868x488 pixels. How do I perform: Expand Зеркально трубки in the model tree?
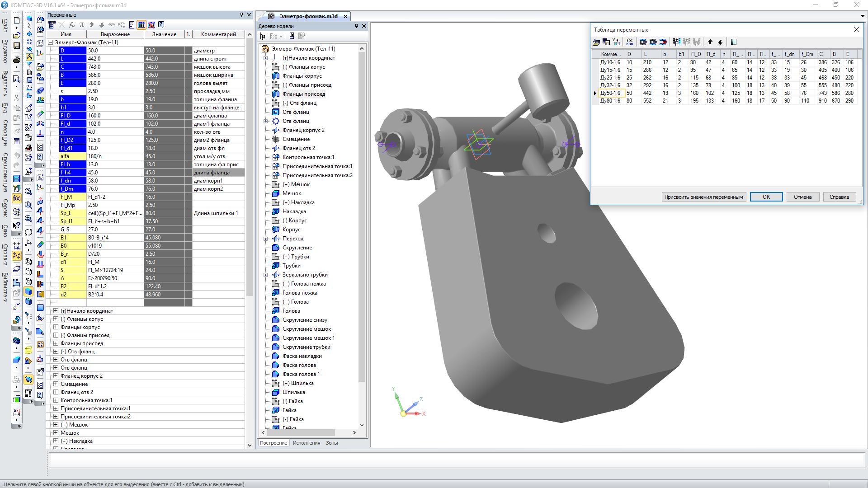[x=266, y=275]
